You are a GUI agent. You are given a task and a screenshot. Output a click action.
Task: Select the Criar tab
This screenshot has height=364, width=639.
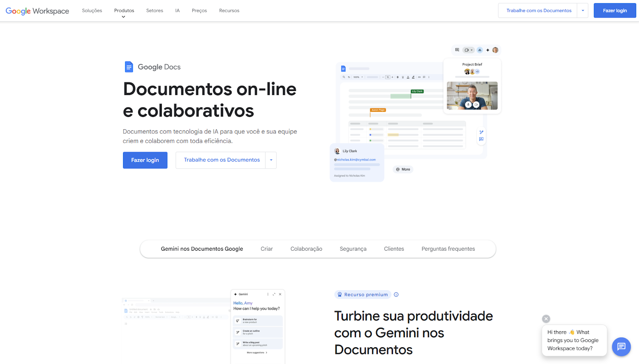[x=267, y=249]
